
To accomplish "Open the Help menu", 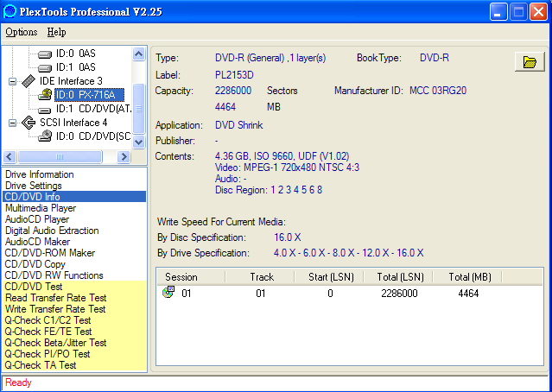I will [56, 32].
